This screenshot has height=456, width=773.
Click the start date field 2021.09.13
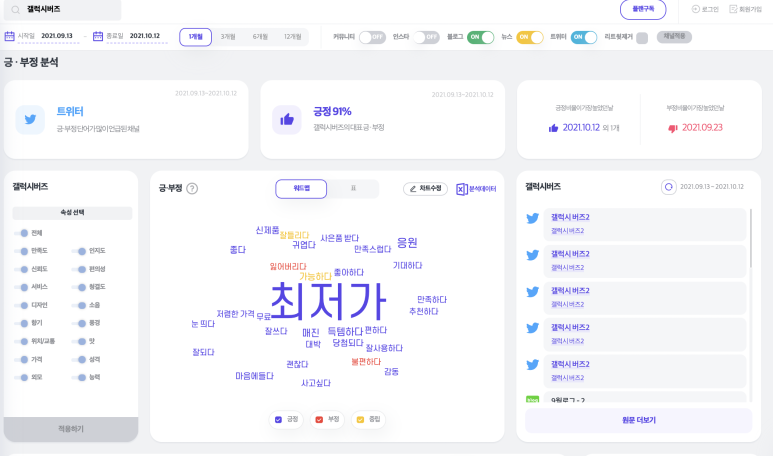(x=57, y=36)
